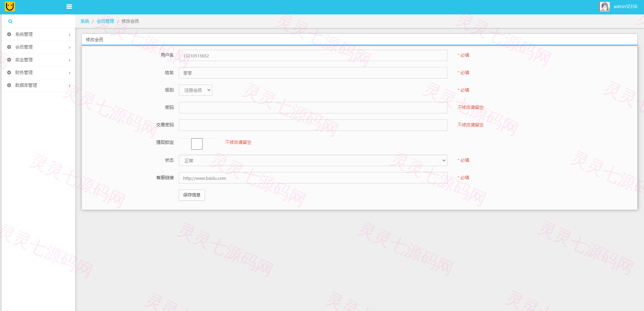
Task: Focus the 客服链接 URL input field
Action: point(313,178)
